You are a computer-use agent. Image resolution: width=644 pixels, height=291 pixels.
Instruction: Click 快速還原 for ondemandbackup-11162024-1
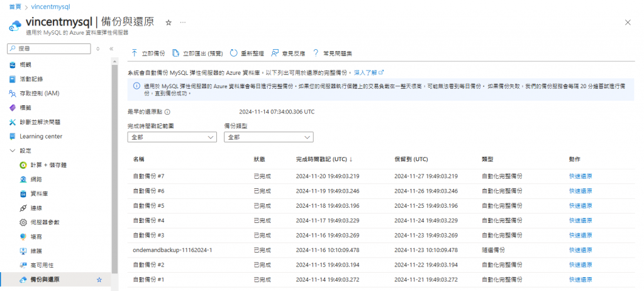(580, 250)
